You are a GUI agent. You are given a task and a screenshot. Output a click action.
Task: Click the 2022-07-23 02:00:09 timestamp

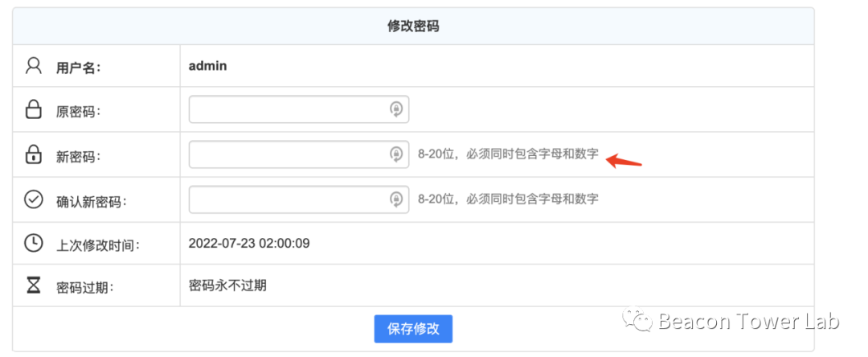coord(249,243)
